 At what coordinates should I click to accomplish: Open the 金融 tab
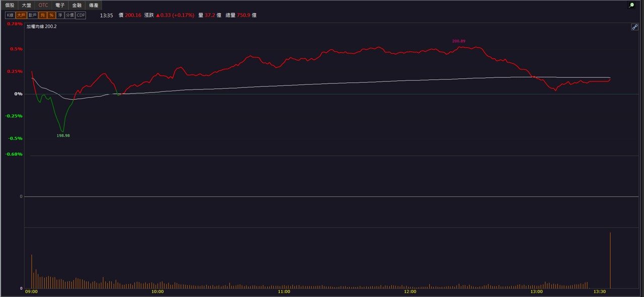76,5
